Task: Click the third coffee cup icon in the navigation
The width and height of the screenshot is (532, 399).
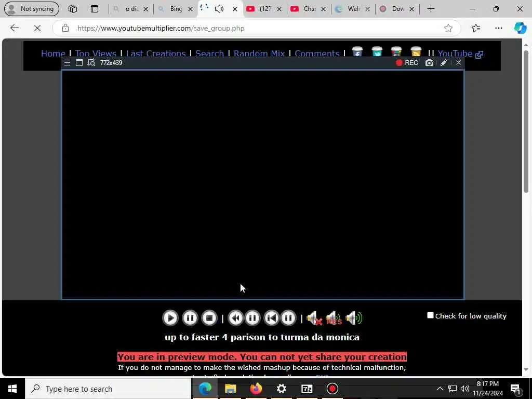Action: point(396,51)
